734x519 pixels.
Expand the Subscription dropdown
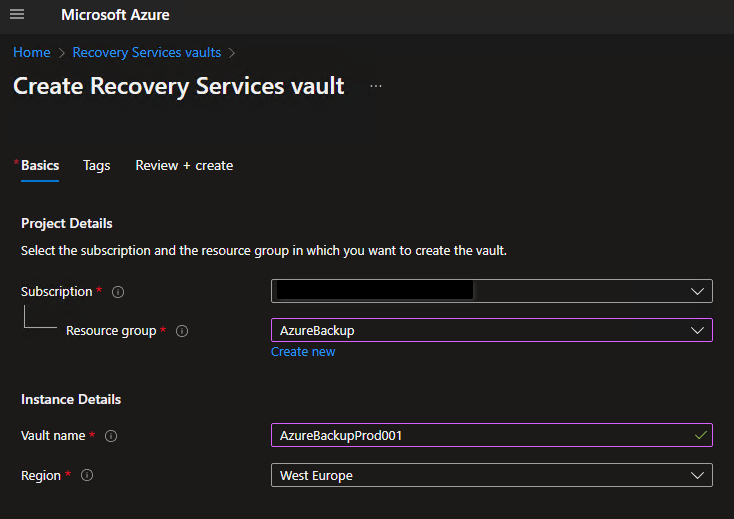[492, 291]
